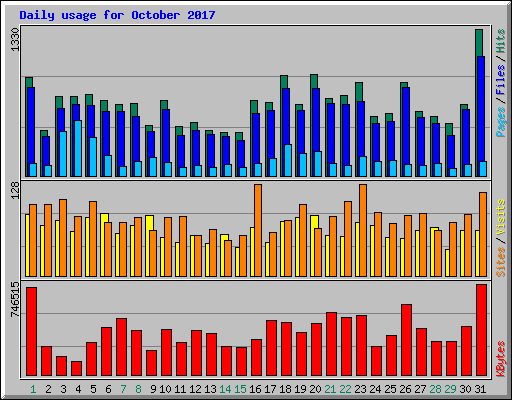512x400 pixels.
Task: Select the cyan Pages bar for day 3
Action: 63,154
